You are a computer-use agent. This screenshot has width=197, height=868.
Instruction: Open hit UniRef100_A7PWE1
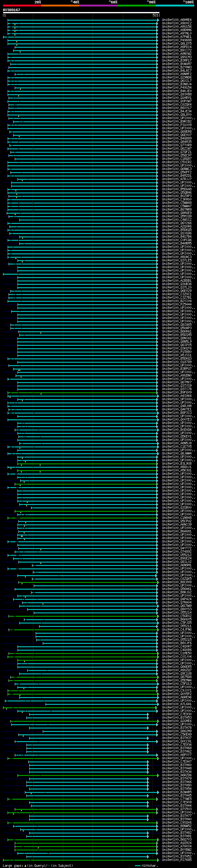coord(177,37)
